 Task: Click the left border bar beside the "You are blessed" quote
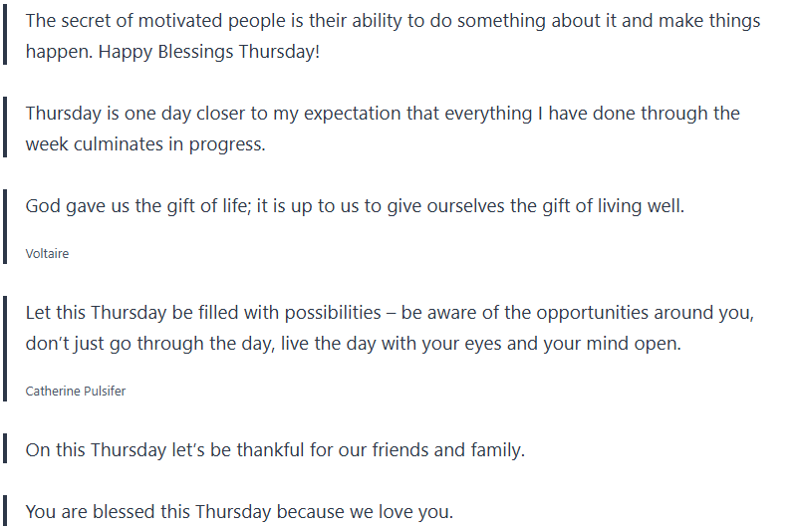(5, 512)
